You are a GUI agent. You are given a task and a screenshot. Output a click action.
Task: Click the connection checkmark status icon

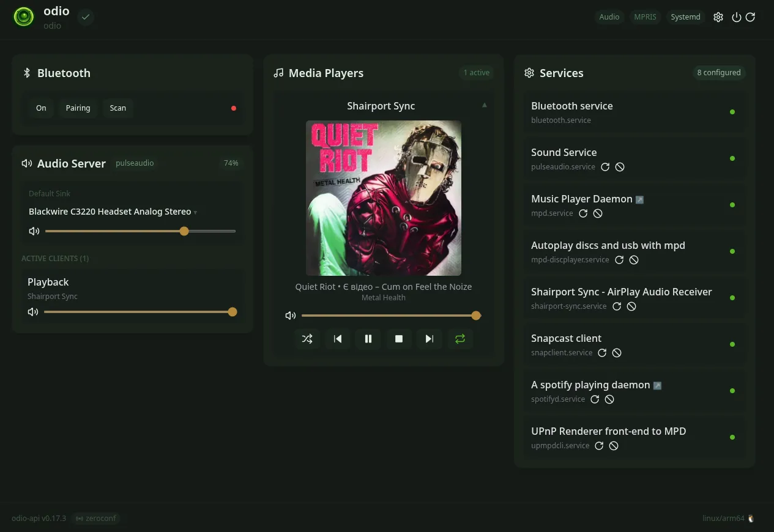pyautogui.click(x=86, y=17)
